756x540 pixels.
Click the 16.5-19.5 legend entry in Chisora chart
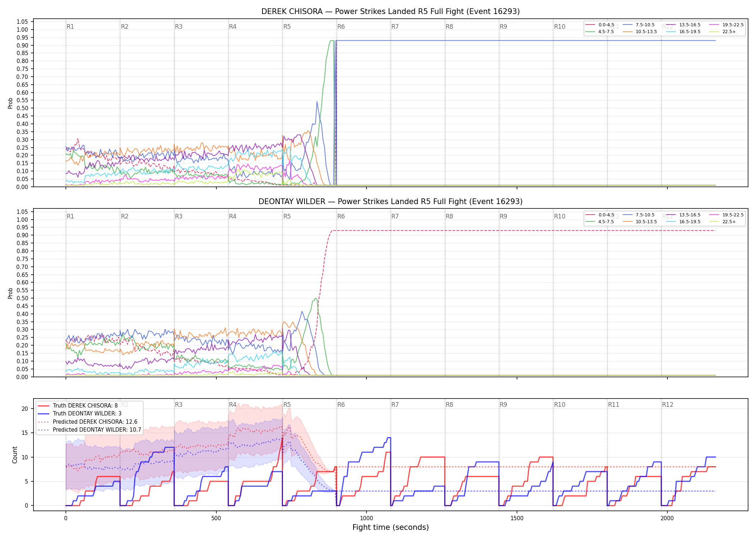684,32
